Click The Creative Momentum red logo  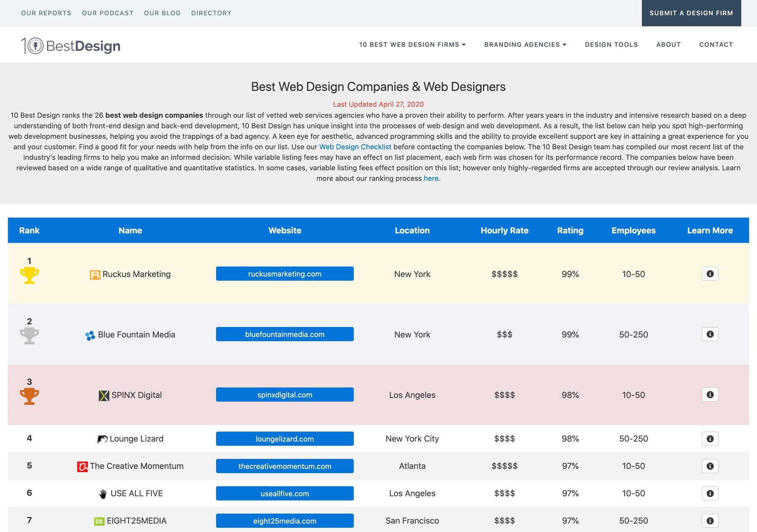tap(82, 466)
